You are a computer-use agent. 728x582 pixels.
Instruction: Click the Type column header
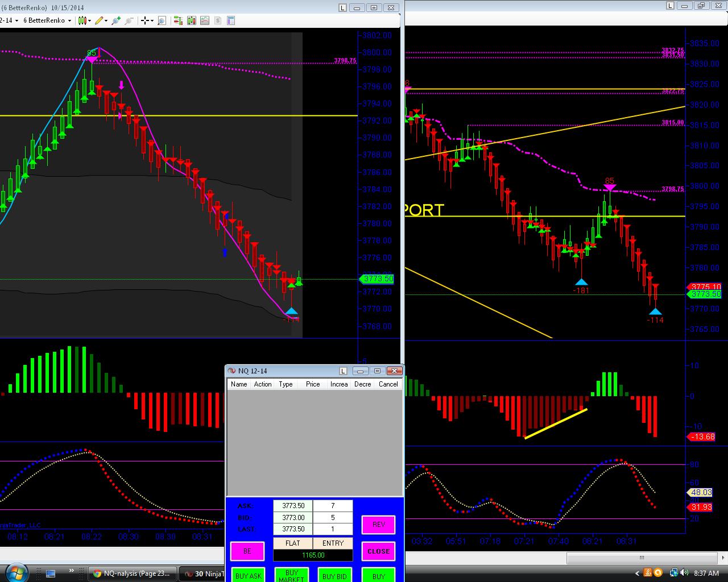[x=286, y=384]
